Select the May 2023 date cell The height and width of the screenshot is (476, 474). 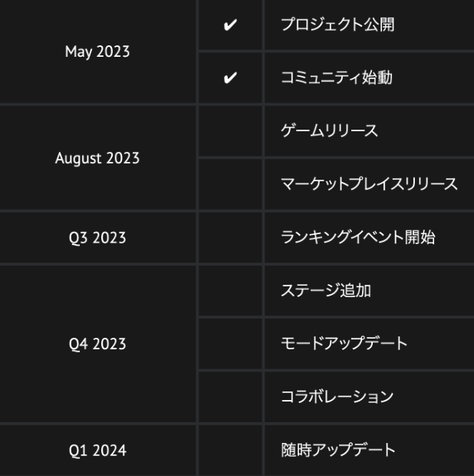(x=97, y=52)
